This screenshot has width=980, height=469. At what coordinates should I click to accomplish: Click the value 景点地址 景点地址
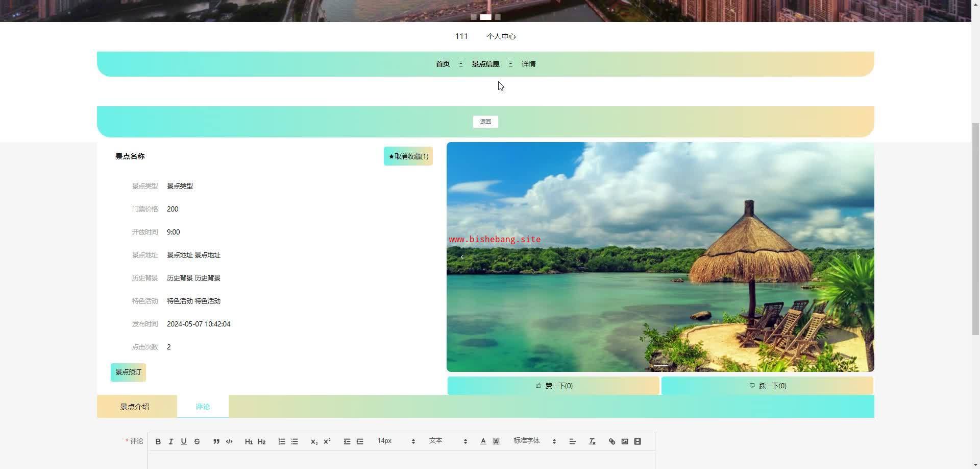[x=193, y=255]
